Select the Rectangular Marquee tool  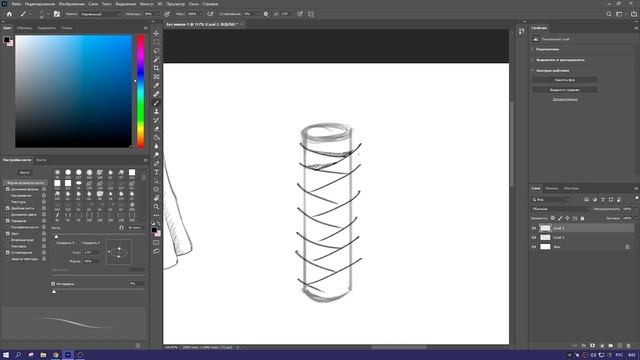click(156, 42)
